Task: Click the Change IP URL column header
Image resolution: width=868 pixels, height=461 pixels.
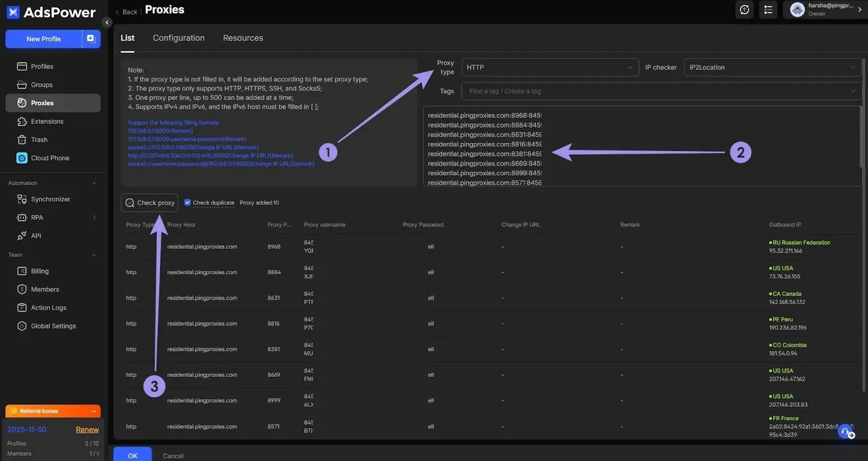Action: pyautogui.click(x=520, y=224)
